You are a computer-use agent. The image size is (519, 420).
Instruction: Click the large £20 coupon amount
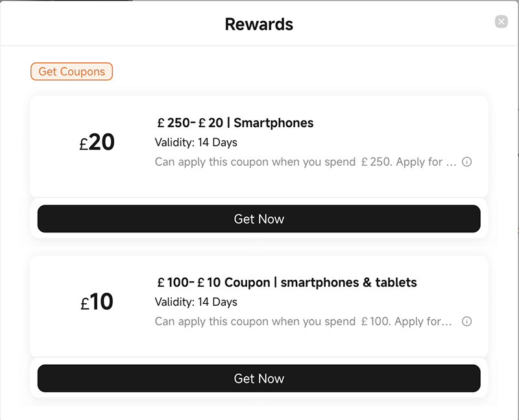[97, 142]
